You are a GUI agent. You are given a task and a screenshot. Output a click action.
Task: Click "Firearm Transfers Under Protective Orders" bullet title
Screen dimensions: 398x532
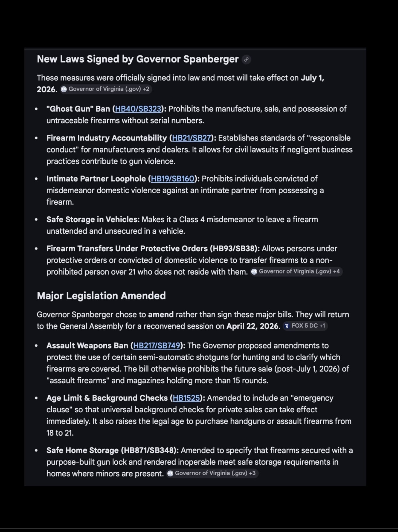coord(127,249)
